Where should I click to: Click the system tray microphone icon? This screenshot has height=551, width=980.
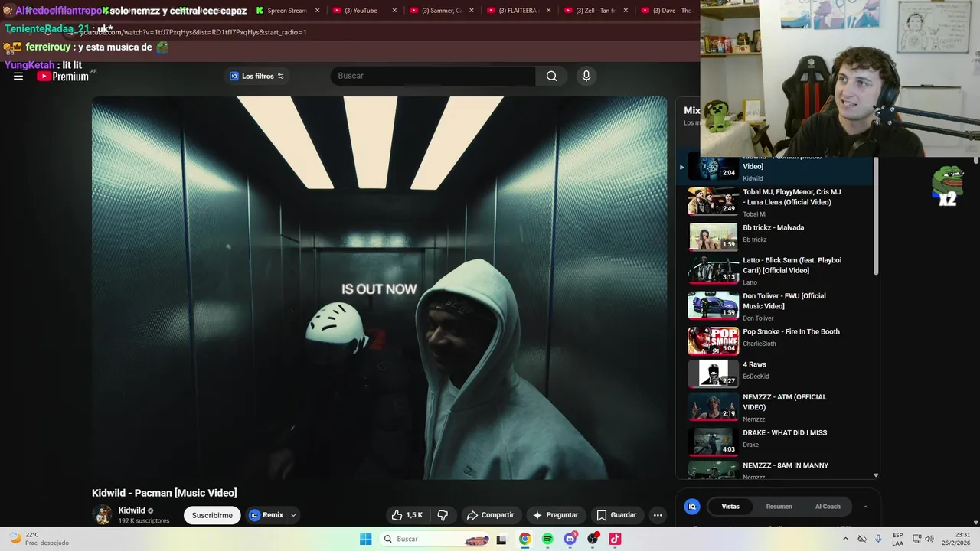pos(878,539)
